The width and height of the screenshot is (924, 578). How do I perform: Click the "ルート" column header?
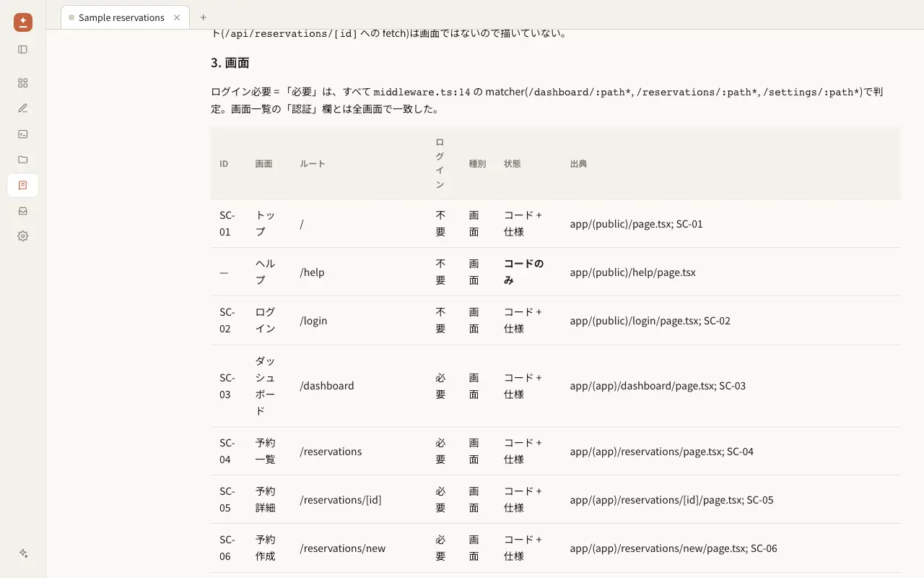(313, 164)
